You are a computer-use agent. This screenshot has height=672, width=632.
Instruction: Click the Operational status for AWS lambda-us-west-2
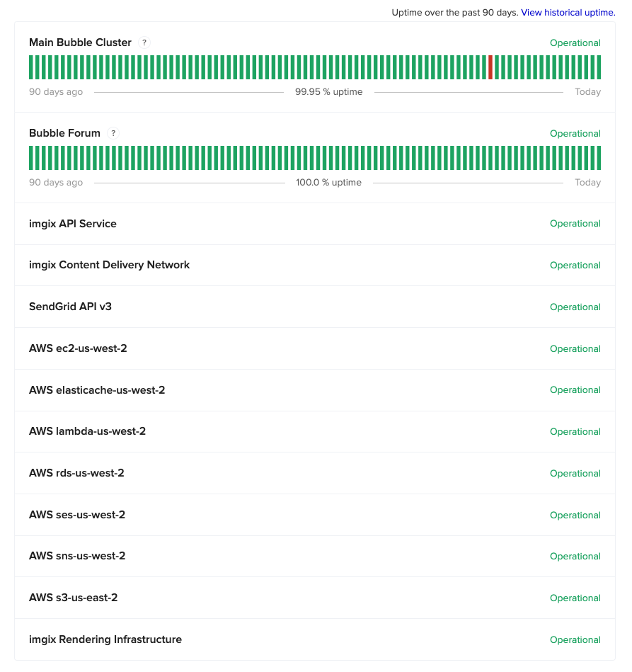[x=575, y=431]
